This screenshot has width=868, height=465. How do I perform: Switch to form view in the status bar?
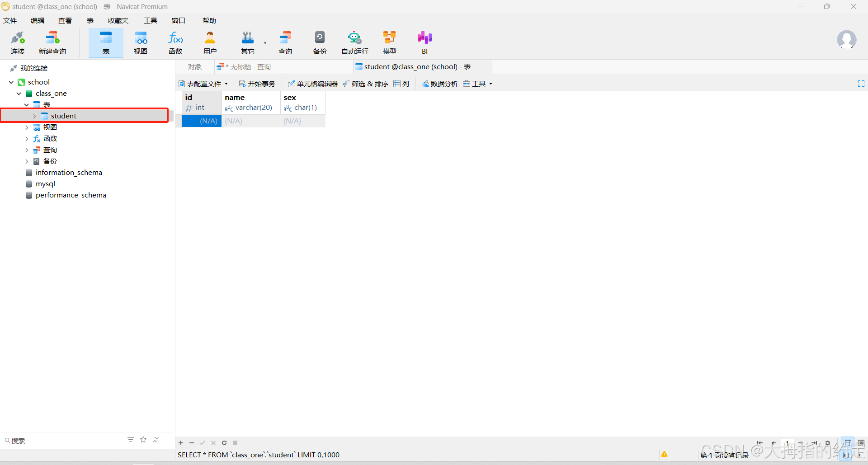[x=861, y=443]
